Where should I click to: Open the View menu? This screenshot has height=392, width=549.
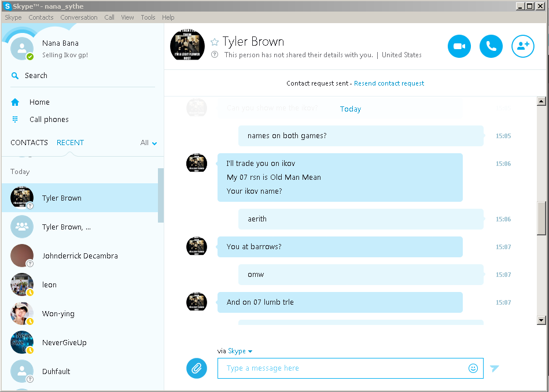pos(127,17)
